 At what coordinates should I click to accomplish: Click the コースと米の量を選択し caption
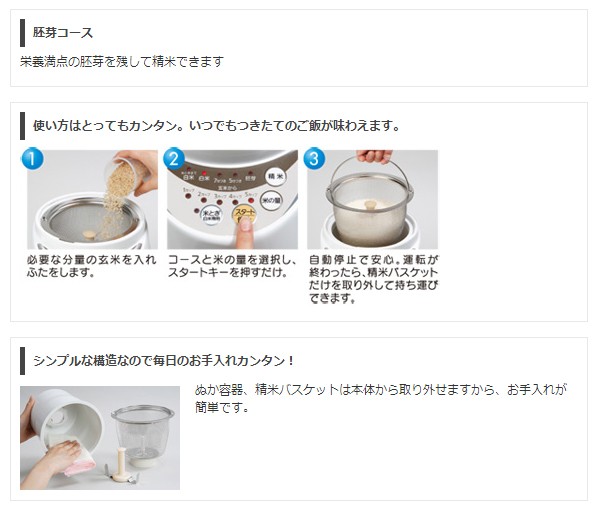(x=232, y=266)
